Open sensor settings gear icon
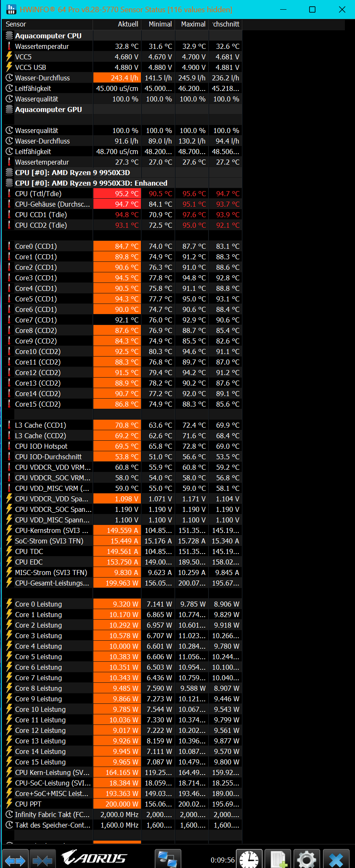 (307, 859)
